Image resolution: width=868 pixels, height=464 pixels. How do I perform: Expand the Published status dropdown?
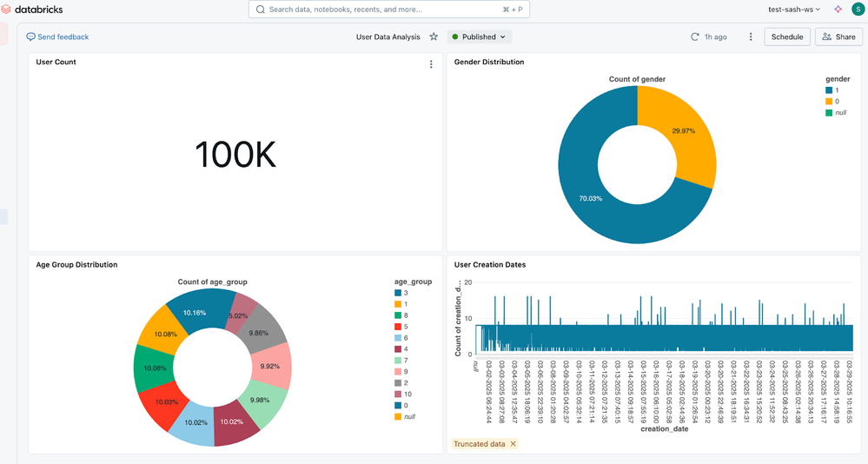(x=480, y=37)
